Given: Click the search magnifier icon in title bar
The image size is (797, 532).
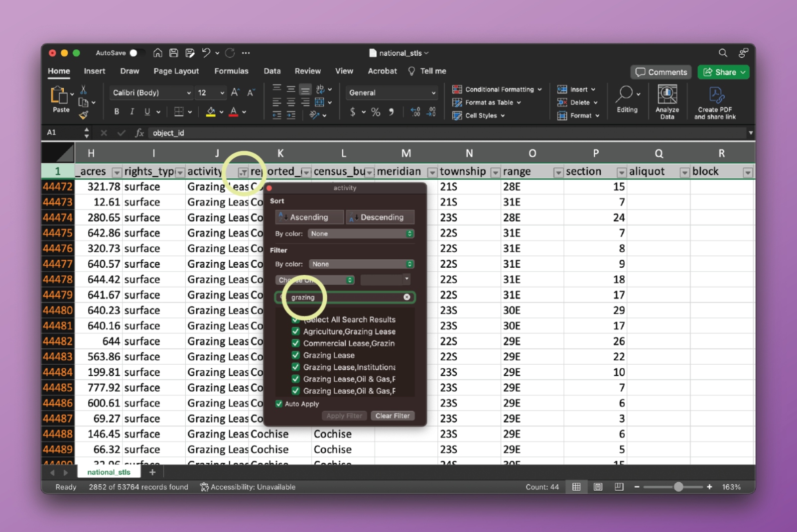Looking at the screenshot, I should pos(723,53).
